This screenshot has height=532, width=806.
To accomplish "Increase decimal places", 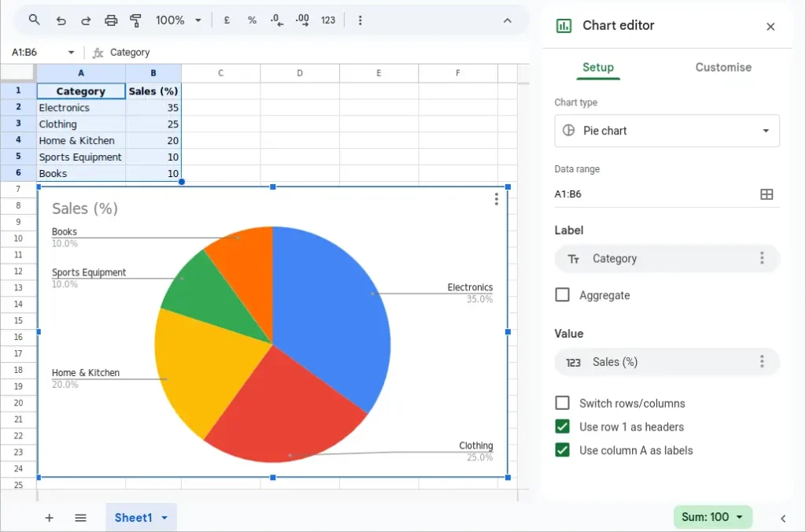I will (302, 20).
